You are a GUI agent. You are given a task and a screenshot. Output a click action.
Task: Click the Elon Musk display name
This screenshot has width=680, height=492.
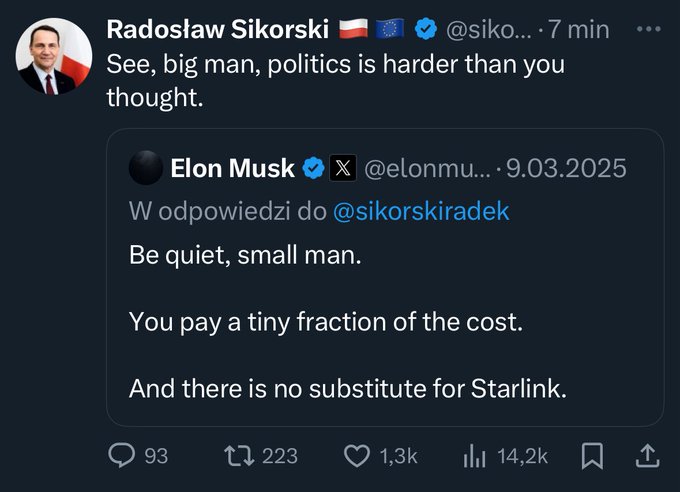[x=232, y=168]
